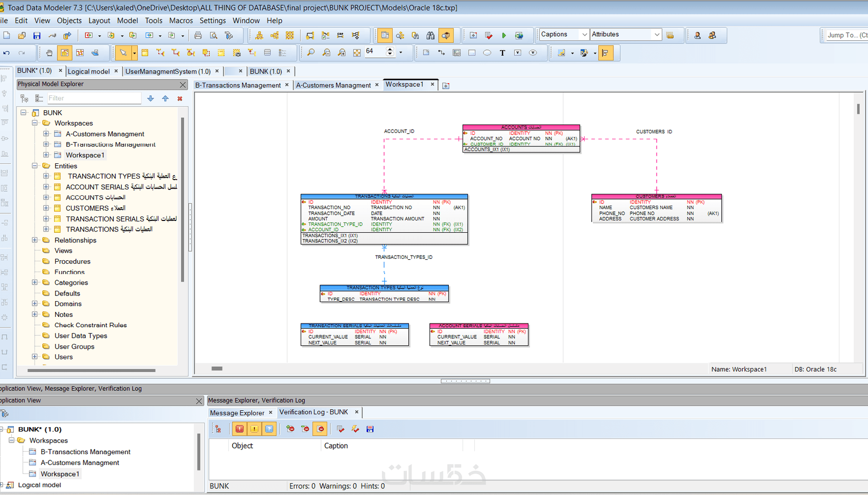The width and height of the screenshot is (868, 495).
Task: Select the Ellipse shape tool
Action: tap(487, 53)
